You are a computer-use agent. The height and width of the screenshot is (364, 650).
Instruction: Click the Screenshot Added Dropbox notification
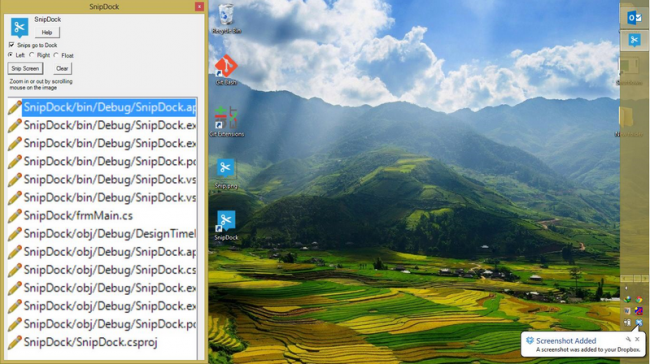point(584,345)
